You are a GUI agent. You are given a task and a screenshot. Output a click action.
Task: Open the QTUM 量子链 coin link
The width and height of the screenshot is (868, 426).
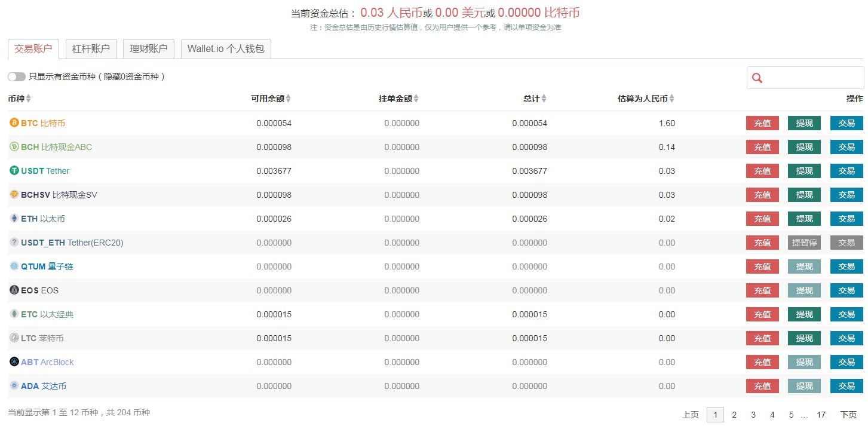[x=47, y=266]
